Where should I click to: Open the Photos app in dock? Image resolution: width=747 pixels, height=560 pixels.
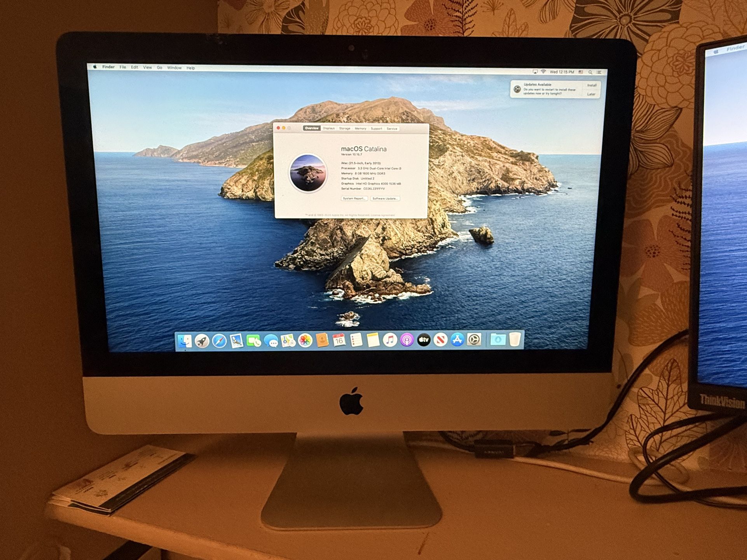[305, 341]
